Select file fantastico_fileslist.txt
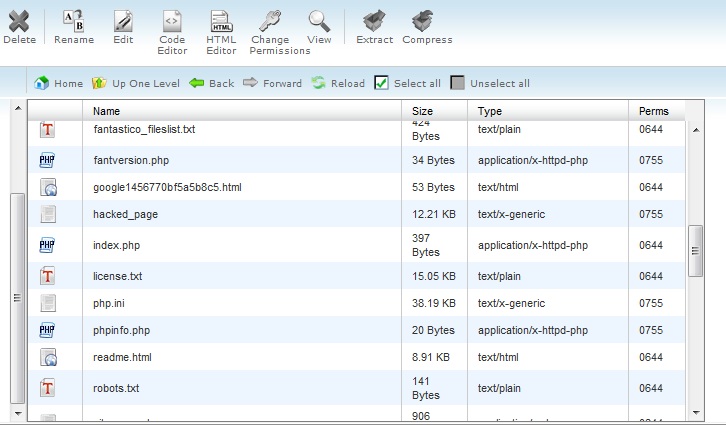The height and width of the screenshot is (425, 726). pos(144,129)
